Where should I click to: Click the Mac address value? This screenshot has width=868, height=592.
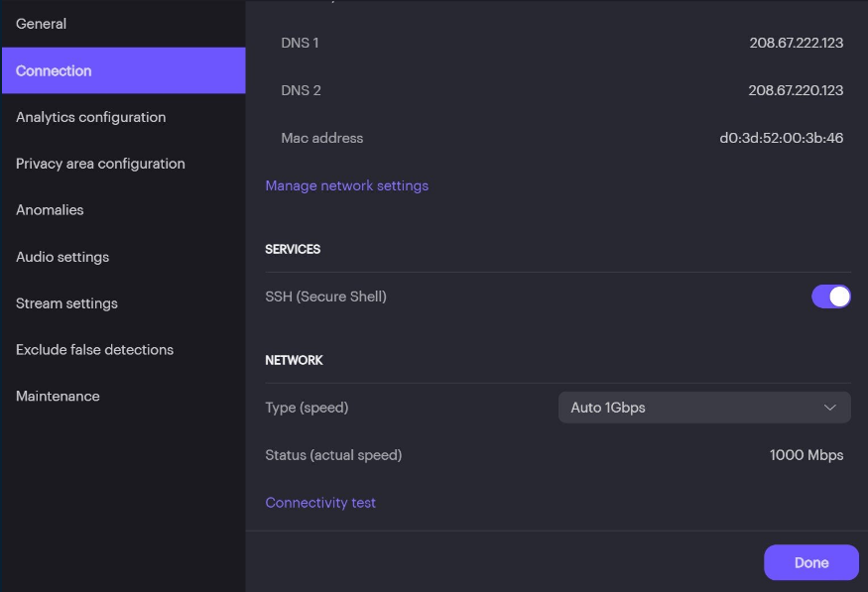click(x=781, y=138)
